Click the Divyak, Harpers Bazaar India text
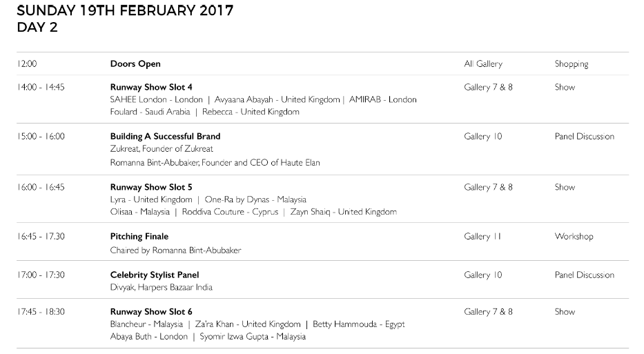This screenshot has height=354, width=644. (161, 288)
